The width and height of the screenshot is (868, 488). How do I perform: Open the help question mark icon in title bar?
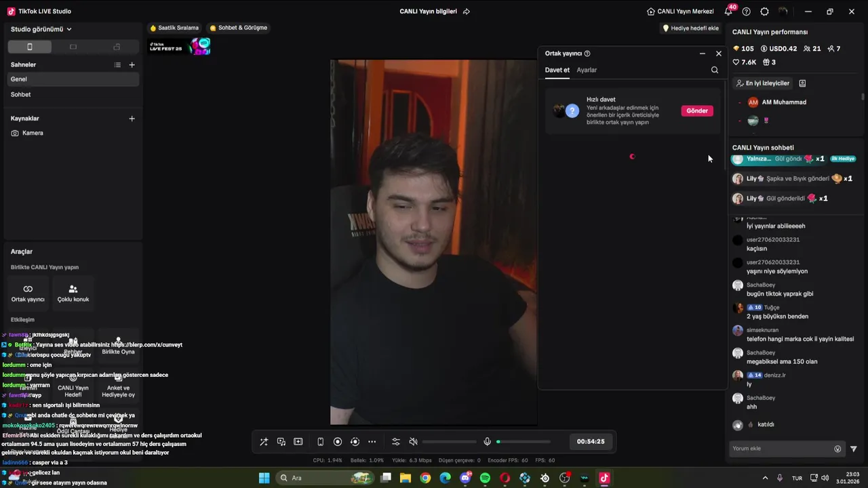coord(747,12)
